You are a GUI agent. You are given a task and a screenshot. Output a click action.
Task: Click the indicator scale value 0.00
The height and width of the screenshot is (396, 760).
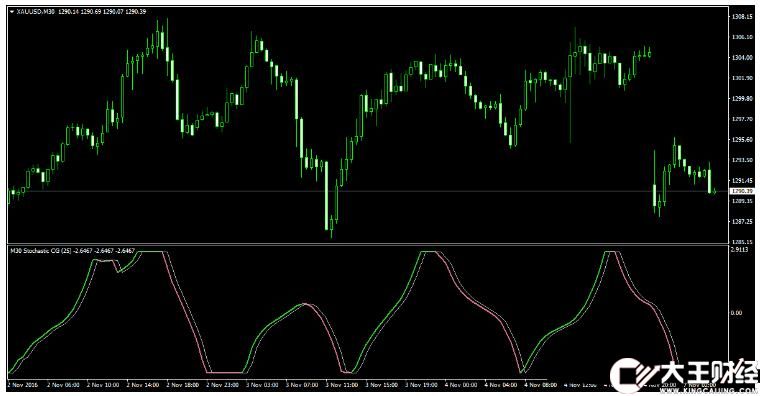[736, 313]
